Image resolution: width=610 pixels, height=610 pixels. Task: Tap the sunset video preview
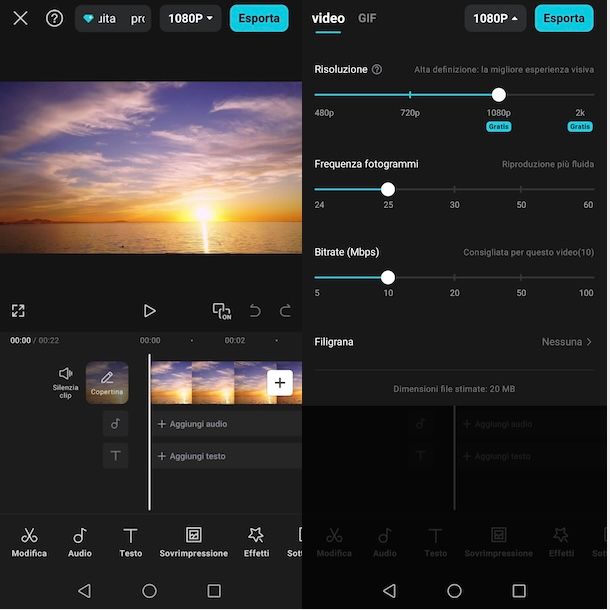151,168
